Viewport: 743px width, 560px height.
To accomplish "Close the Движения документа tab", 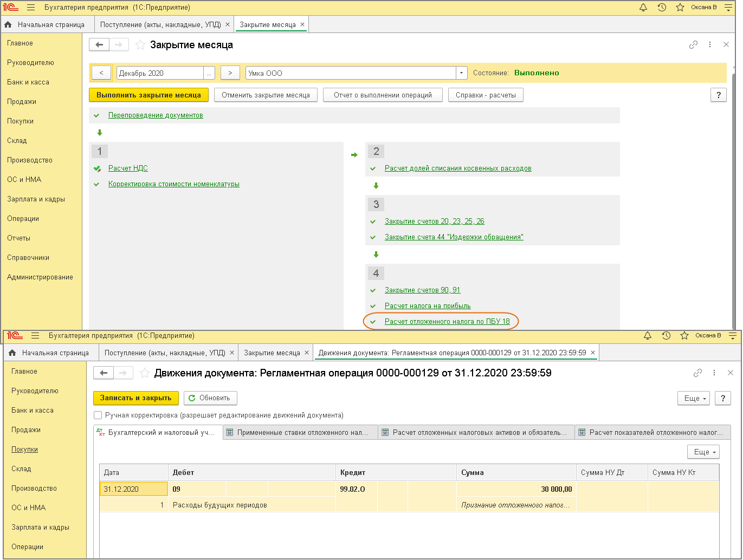I will pos(593,353).
